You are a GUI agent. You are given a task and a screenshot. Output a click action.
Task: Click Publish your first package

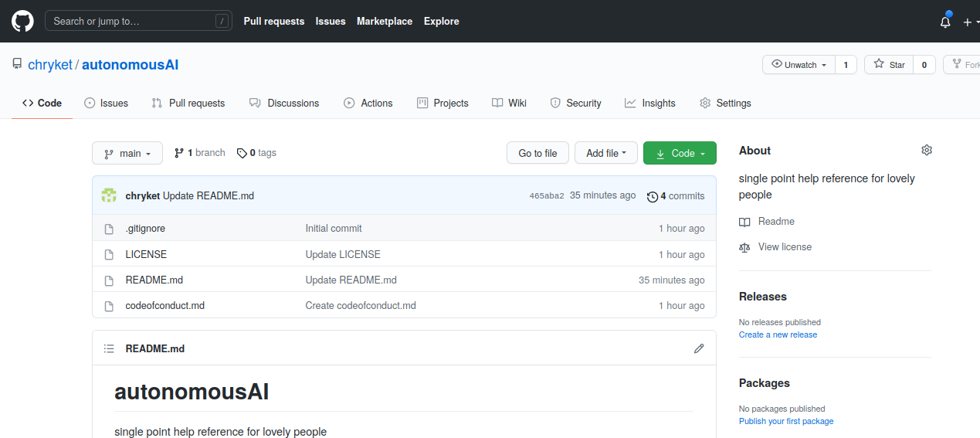pyautogui.click(x=786, y=421)
